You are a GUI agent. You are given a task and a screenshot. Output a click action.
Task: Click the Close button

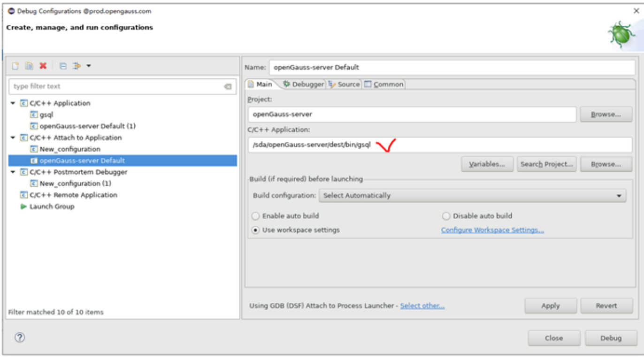pyautogui.click(x=554, y=338)
